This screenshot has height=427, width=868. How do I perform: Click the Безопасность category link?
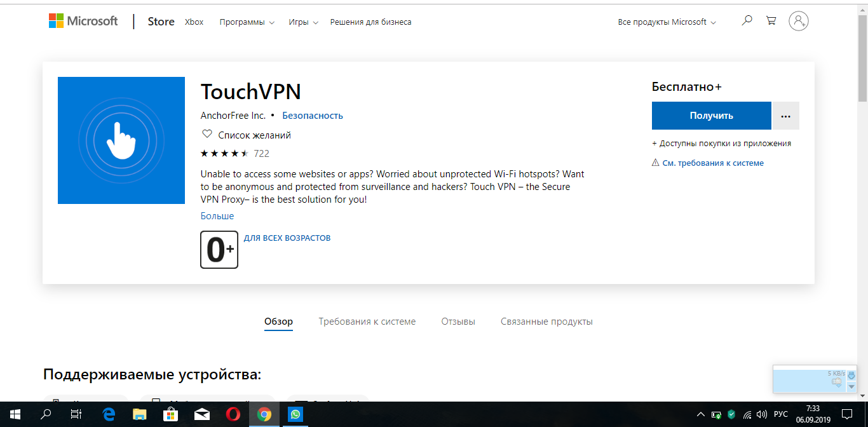pyautogui.click(x=313, y=116)
